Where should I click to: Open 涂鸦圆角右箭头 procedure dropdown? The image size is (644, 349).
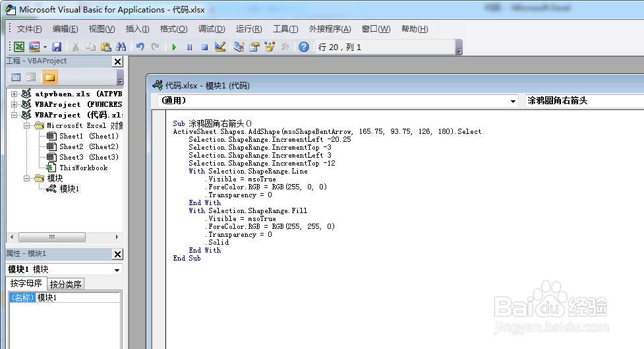[x=585, y=101]
